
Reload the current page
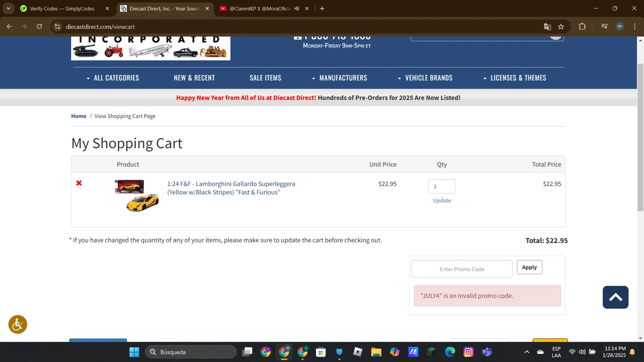(x=39, y=27)
